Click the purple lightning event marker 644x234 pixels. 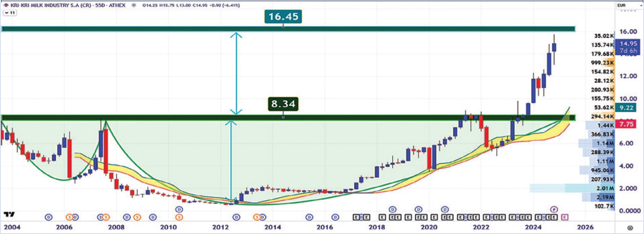click(554, 209)
